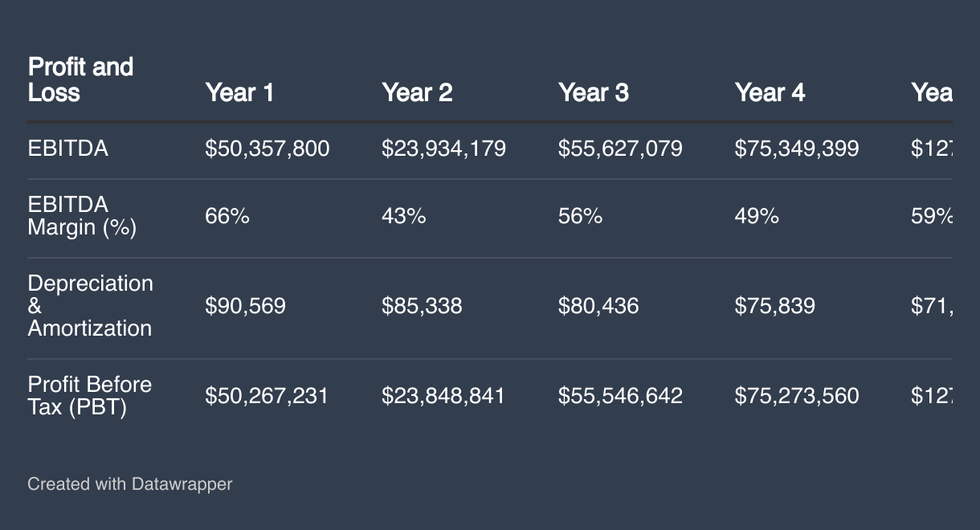The width and height of the screenshot is (980, 530).
Task: Click the partially visible Year 5 header
Action: (932, 93)
